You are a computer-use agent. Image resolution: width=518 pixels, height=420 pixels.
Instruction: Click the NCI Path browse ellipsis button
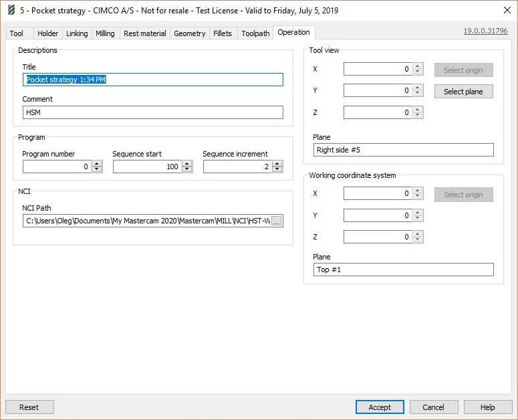click(x=277, y=221)
